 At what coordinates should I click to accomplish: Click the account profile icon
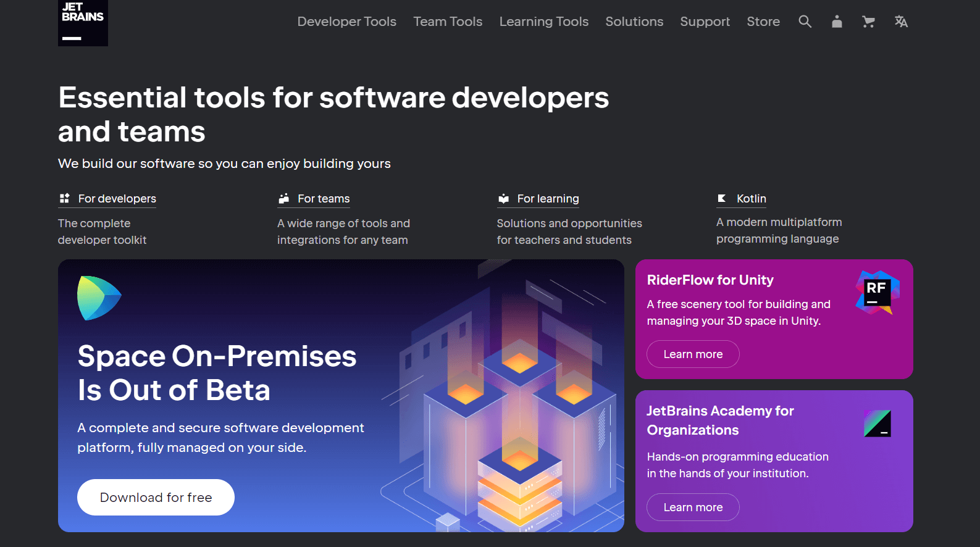click(837, 22)
